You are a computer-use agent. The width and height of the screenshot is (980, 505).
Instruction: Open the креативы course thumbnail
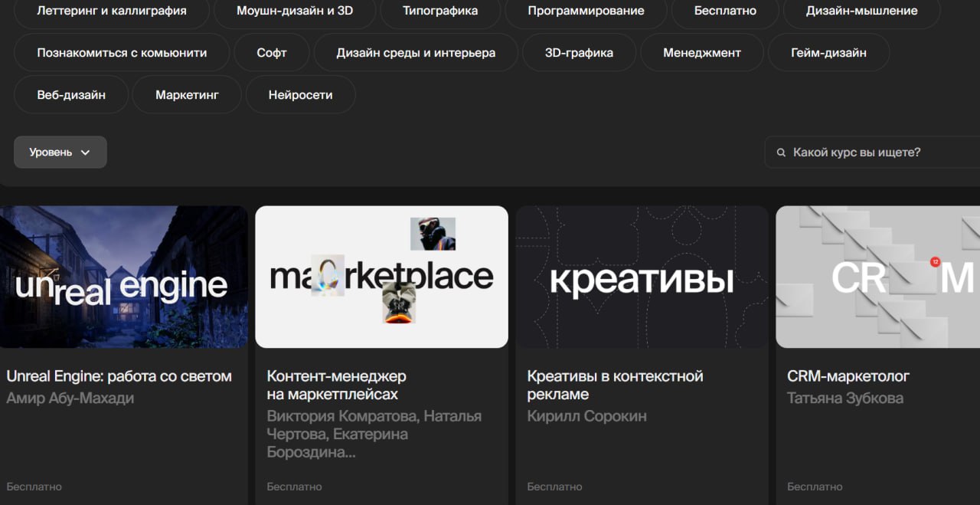[x=642, y=277]
